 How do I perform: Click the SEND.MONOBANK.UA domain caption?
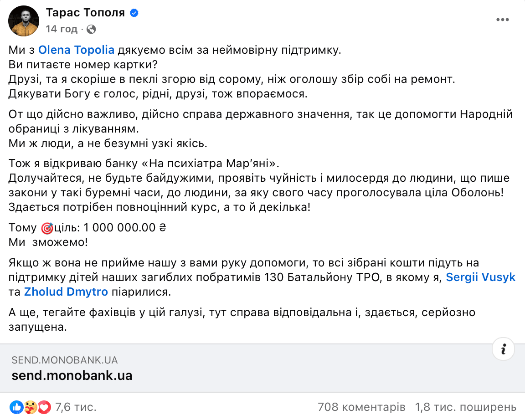pos(65,360)
